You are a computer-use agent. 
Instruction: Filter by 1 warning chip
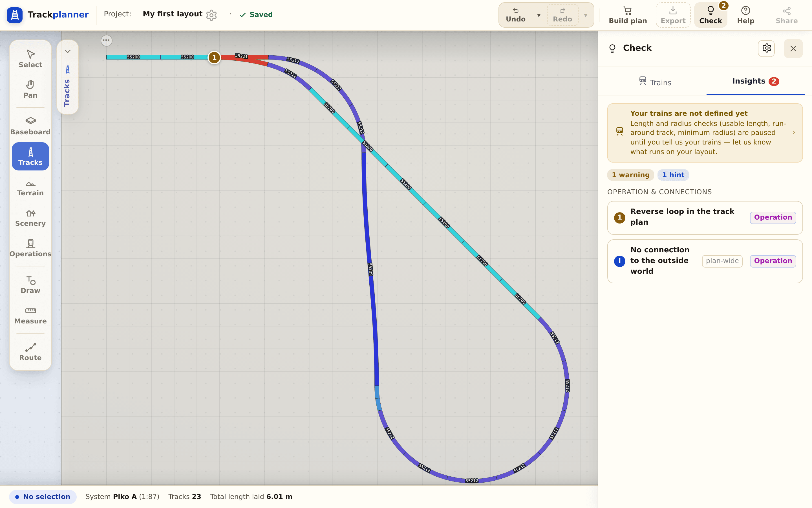pos(630,175)
